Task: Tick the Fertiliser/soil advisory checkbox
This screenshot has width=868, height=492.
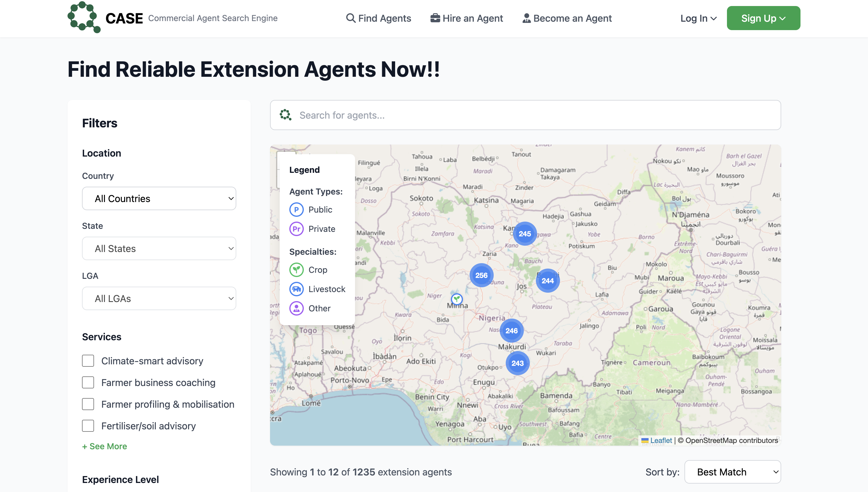Action: point(88,426)
